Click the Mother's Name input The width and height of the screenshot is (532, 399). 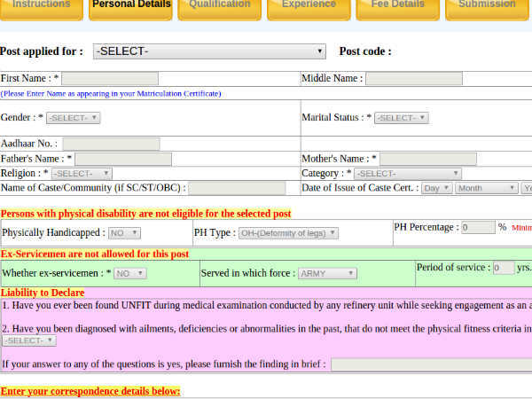pyautogui.click(x=428, y=159)
